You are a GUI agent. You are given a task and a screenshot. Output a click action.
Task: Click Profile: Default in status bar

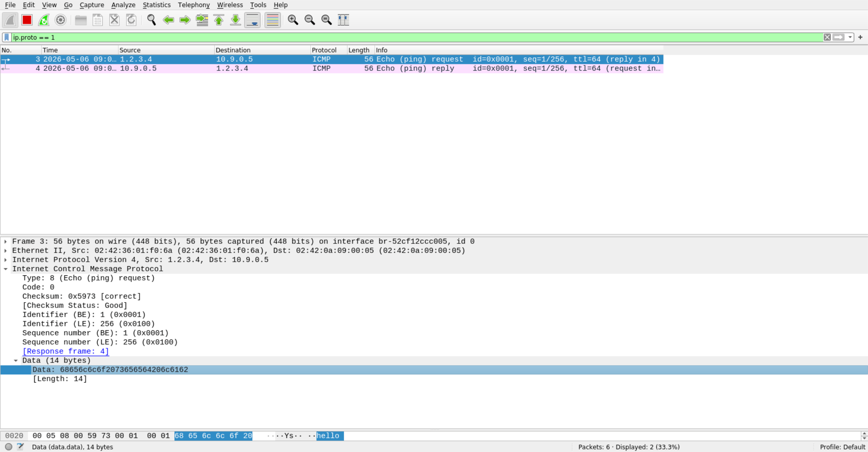[843, 447]
